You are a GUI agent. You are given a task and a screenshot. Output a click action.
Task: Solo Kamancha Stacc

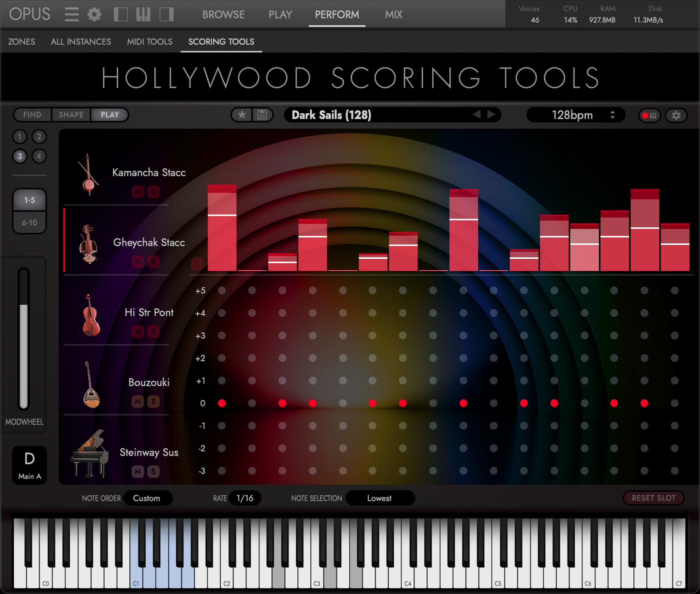pos(153,192)
